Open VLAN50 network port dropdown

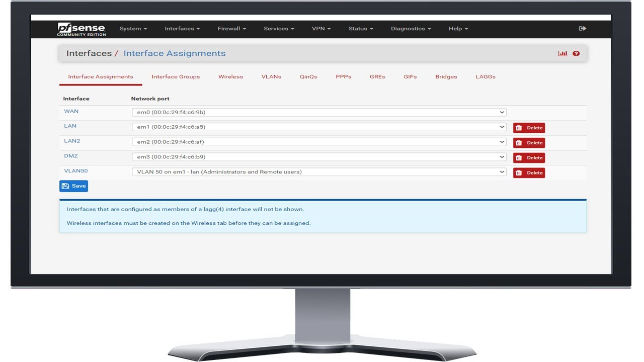319,172
